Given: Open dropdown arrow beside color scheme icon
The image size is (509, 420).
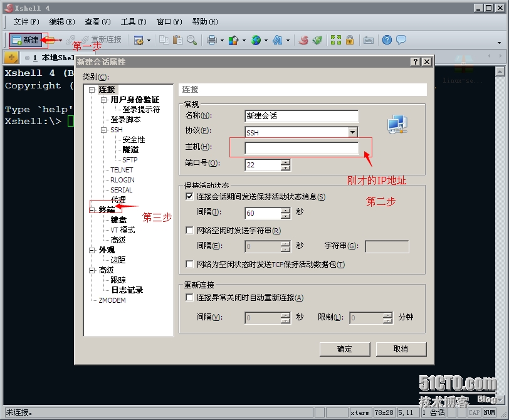Looking at the screenshot, I should pyautogui.click(x=244, y=41).
